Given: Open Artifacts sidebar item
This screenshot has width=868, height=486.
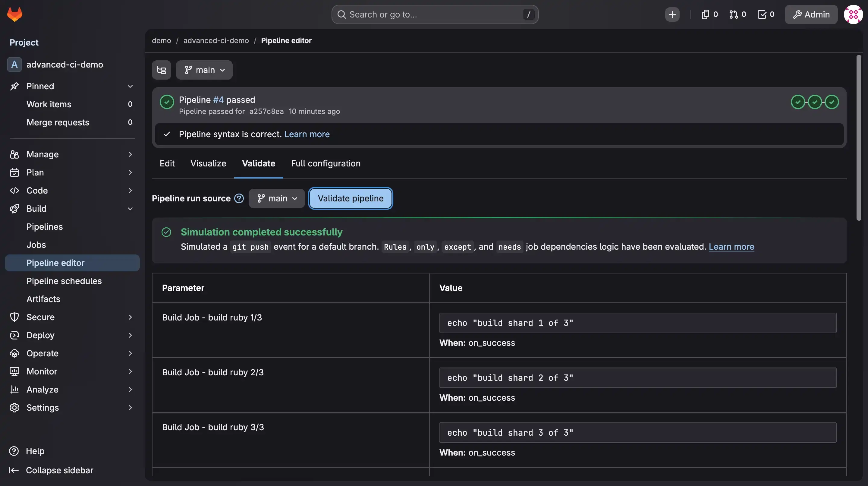Looking at the screenshot, I should tap(72, 299).
